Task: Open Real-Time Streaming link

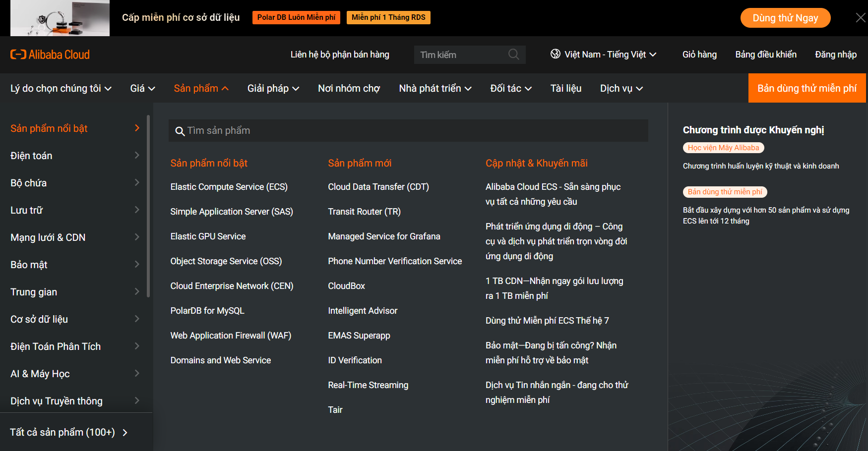Action: tap(368, 385)
